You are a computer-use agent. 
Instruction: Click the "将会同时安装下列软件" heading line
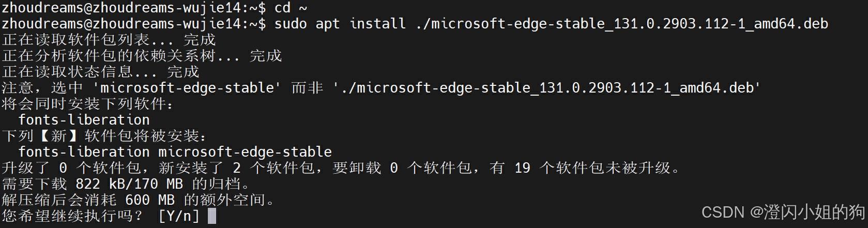pyautogui.click(x=88, y=104)
